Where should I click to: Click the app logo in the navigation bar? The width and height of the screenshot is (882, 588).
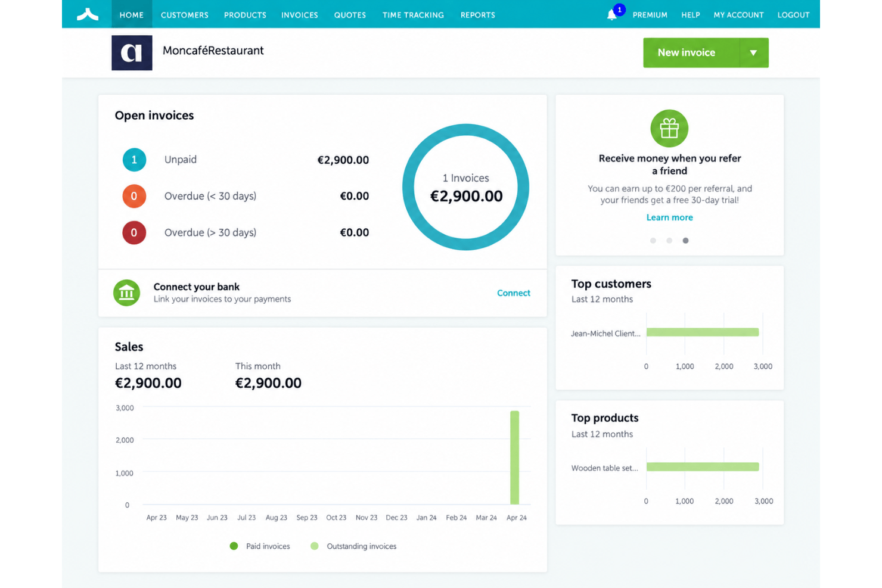tap(88, 14)
